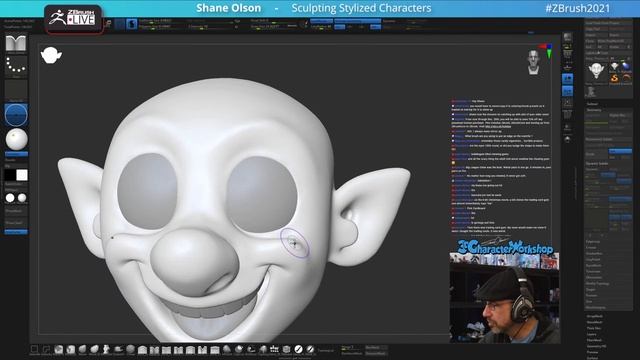Select the white main color swatch

click(x=22, y=175)
